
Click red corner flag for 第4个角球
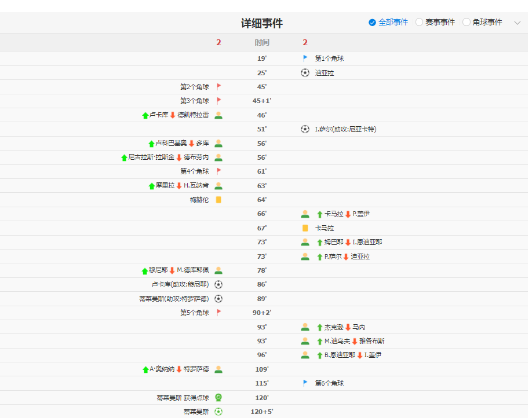pos(219,171)
